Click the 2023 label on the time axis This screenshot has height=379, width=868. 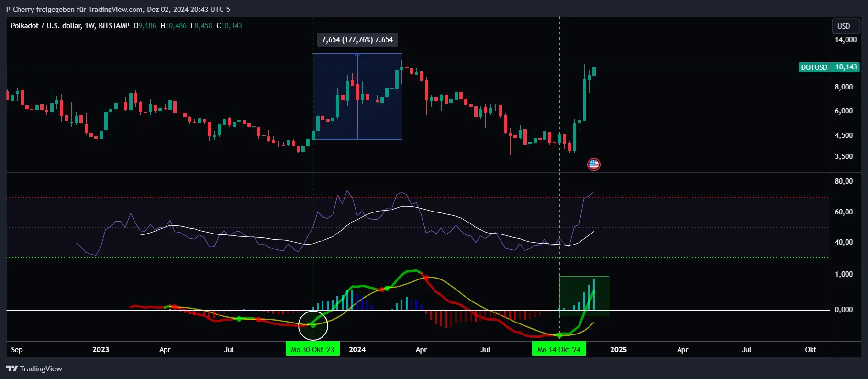[100, 350]
